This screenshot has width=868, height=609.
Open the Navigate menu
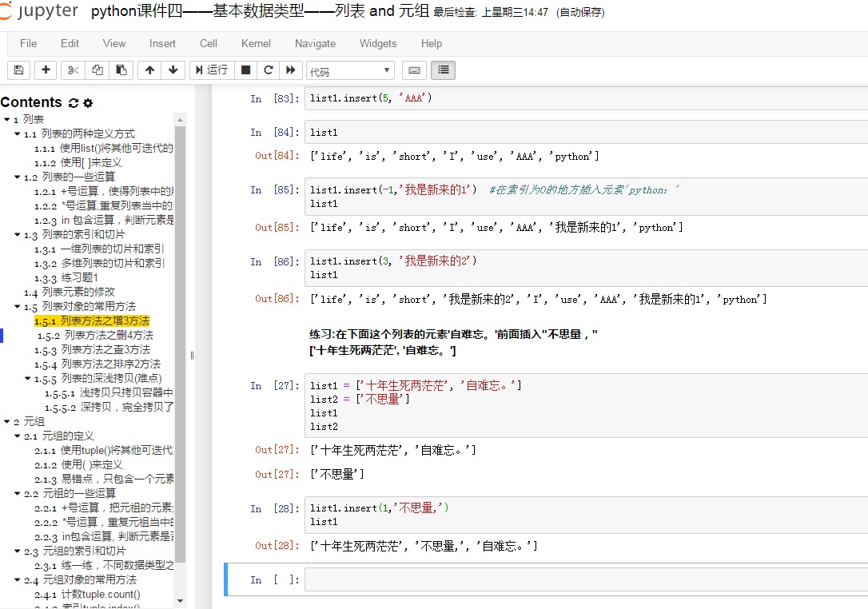pyautogui.click(x=315, y=43)
